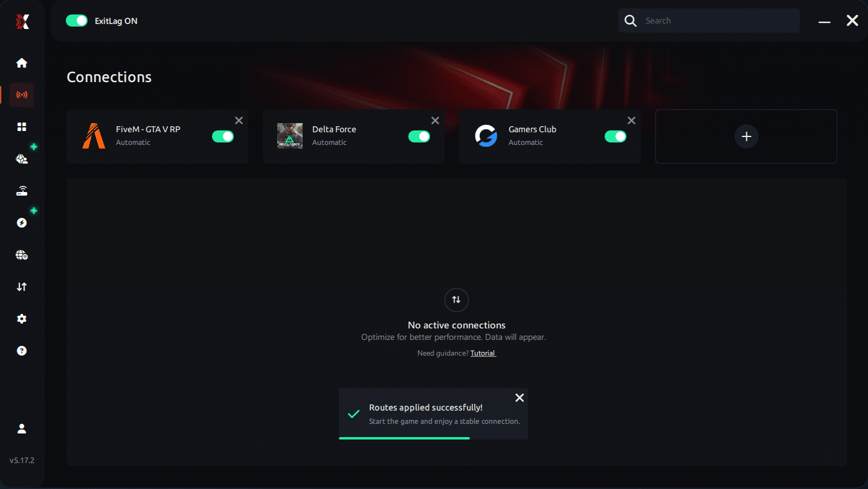
Task: Click the No active connections message
Action: point(457,325)
